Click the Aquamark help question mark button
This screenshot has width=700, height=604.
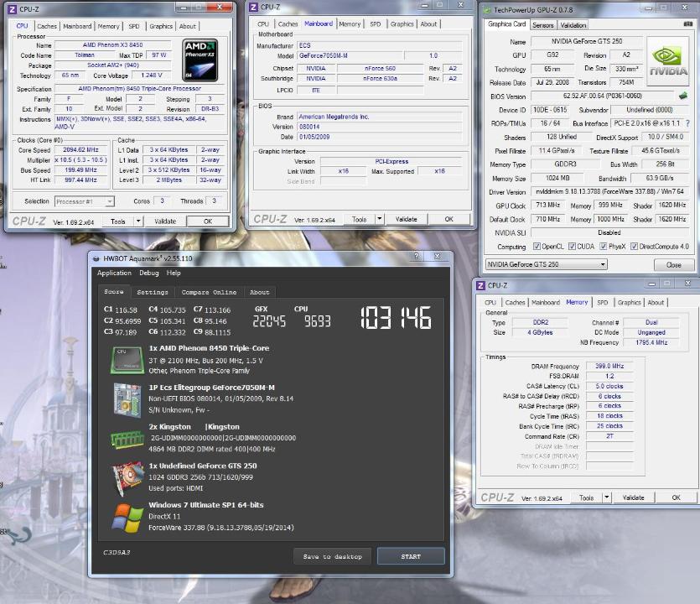pyautogui.click(x=416, y=256)
